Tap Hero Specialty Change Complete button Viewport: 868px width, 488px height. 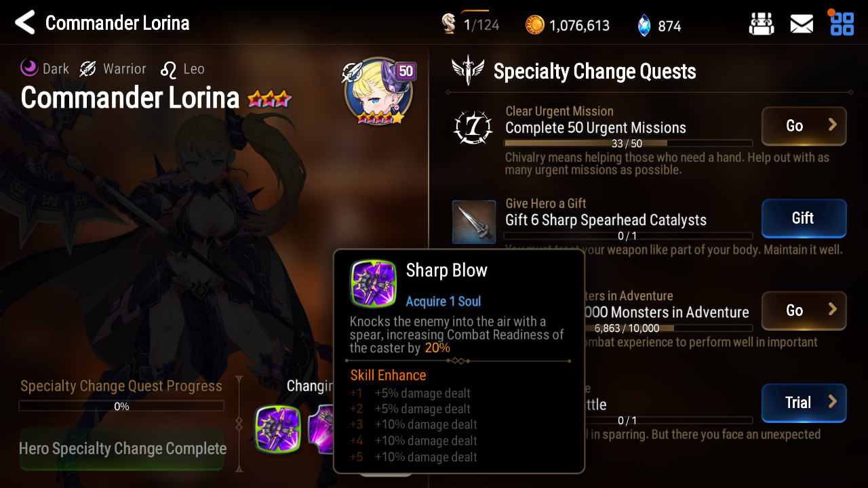[x=122, y=449]
